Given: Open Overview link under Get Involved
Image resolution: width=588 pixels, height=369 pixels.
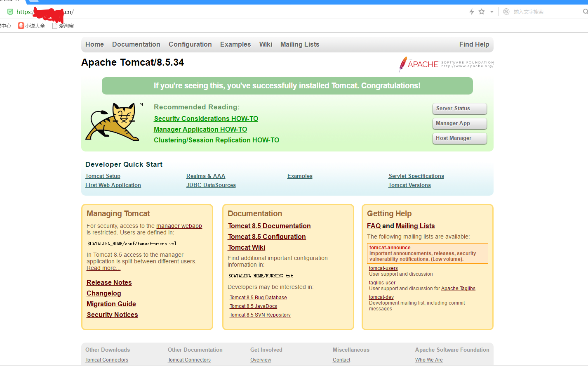Looking at the screenshot, I should click(261, 360).
